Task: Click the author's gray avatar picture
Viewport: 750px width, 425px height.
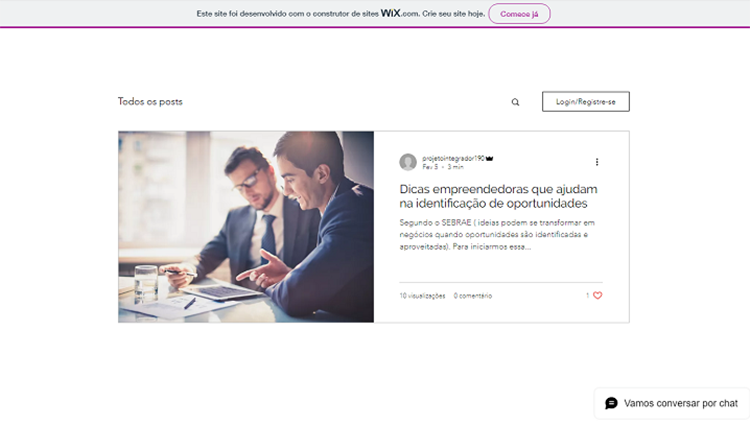Action: [408, 162]
